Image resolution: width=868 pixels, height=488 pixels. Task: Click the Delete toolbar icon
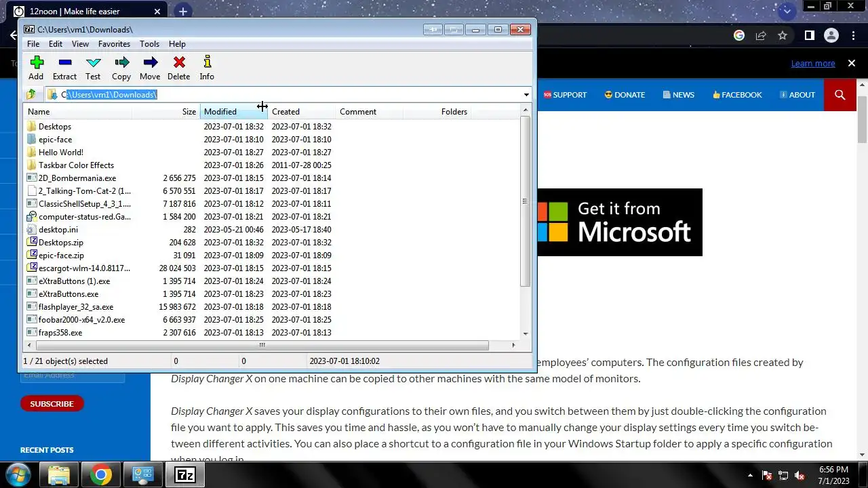179,62
